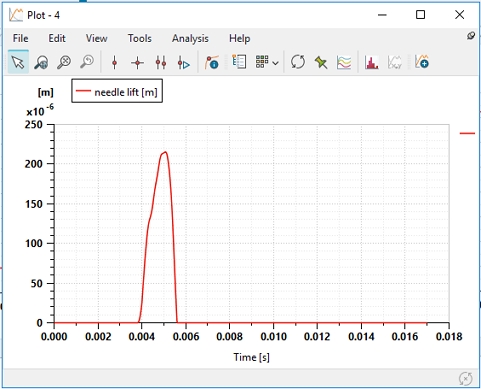The height and width of the screenshot is (389, 481).
Task: Select the arrow pointer tool
Action: tap(18, 62)
